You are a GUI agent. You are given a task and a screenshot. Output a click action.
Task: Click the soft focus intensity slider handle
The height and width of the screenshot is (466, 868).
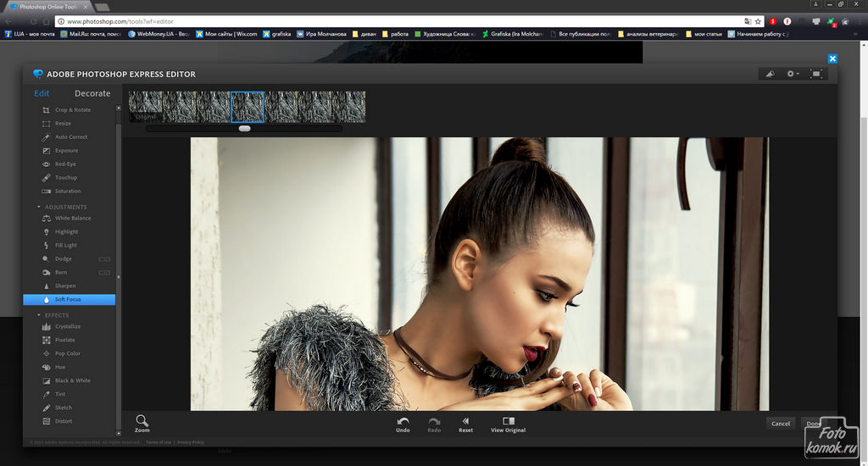pyautogui.click(x=244, y=129)
